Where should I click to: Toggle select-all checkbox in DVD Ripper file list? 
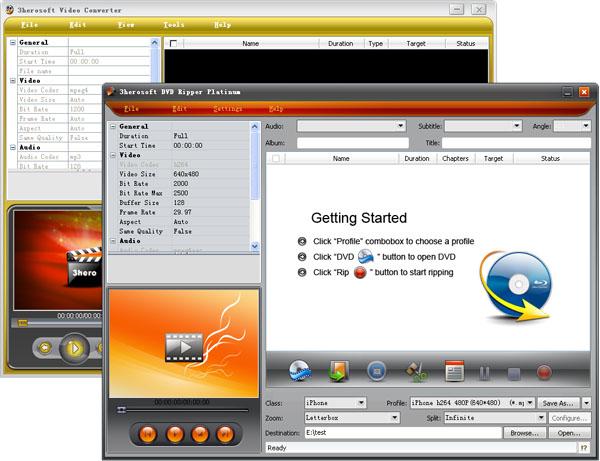click(276, 158)
